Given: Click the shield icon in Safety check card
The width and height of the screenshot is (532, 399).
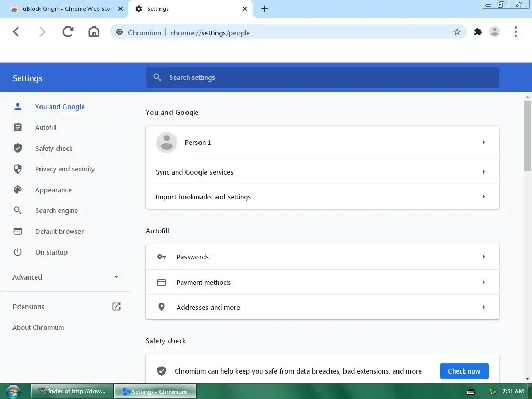Looking at the screenshot, I should (x=162, y=371).
